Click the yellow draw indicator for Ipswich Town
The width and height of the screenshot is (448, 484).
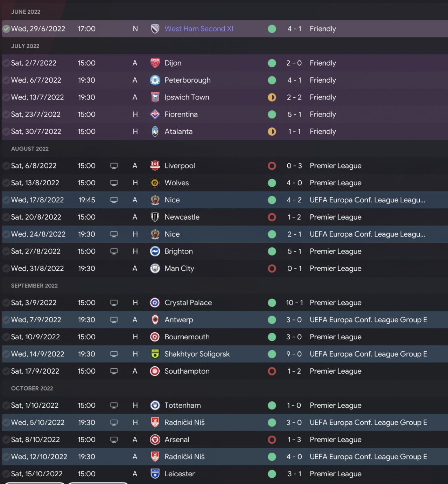[x=272, y=97]
